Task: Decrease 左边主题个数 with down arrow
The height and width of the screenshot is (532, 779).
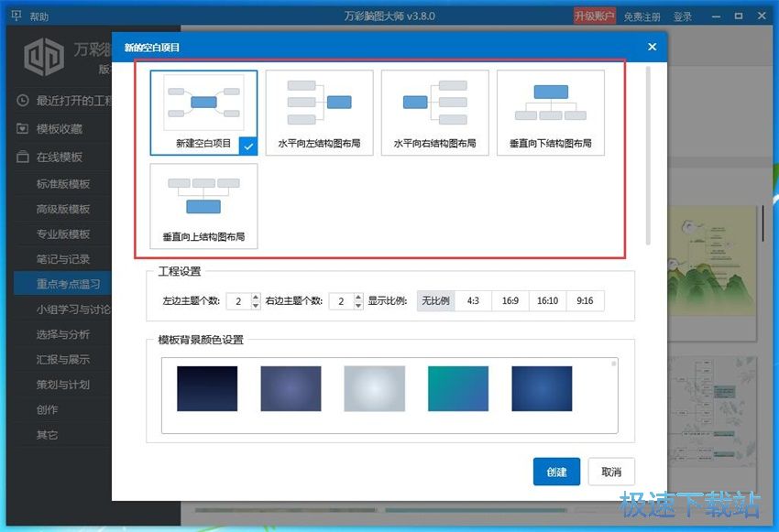Action: [256, 305]
